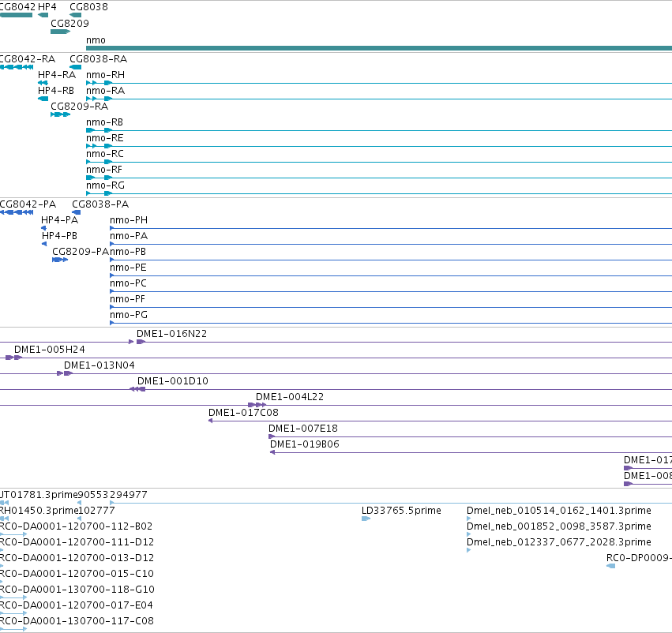
Task: Select protein label nmo-PE
Action: (128, 268)
